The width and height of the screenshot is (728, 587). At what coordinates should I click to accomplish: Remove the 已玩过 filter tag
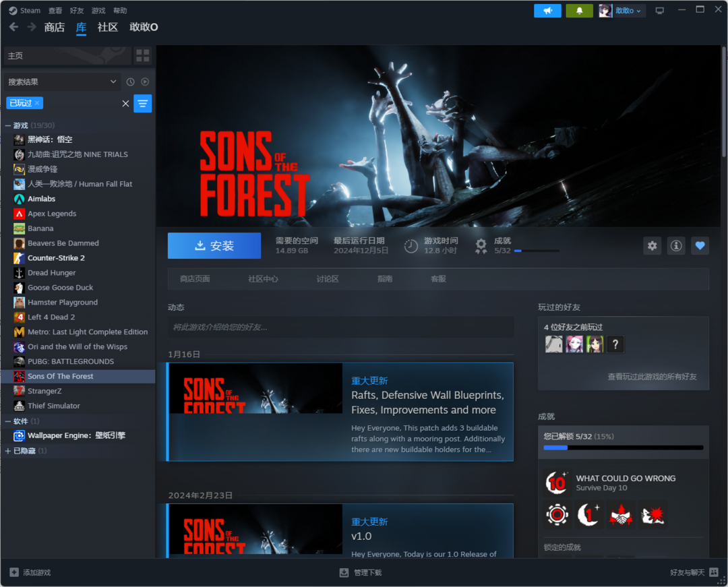[37, 102]
